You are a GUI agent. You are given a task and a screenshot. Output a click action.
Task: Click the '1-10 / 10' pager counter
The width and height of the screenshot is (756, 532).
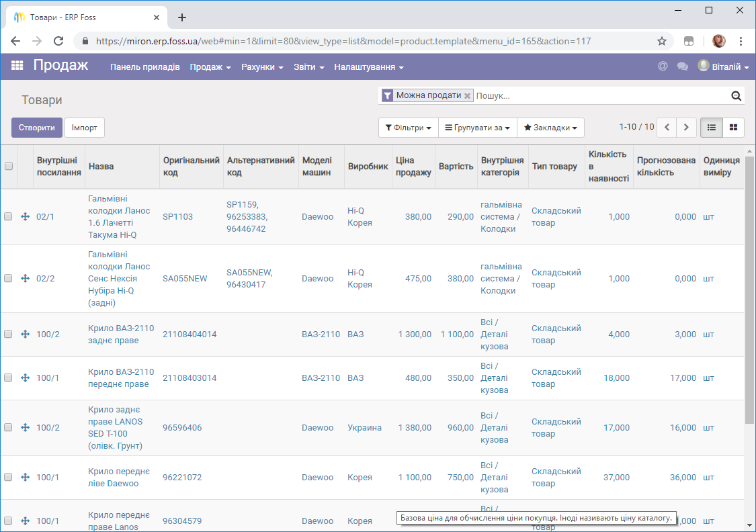click(636, 127)
